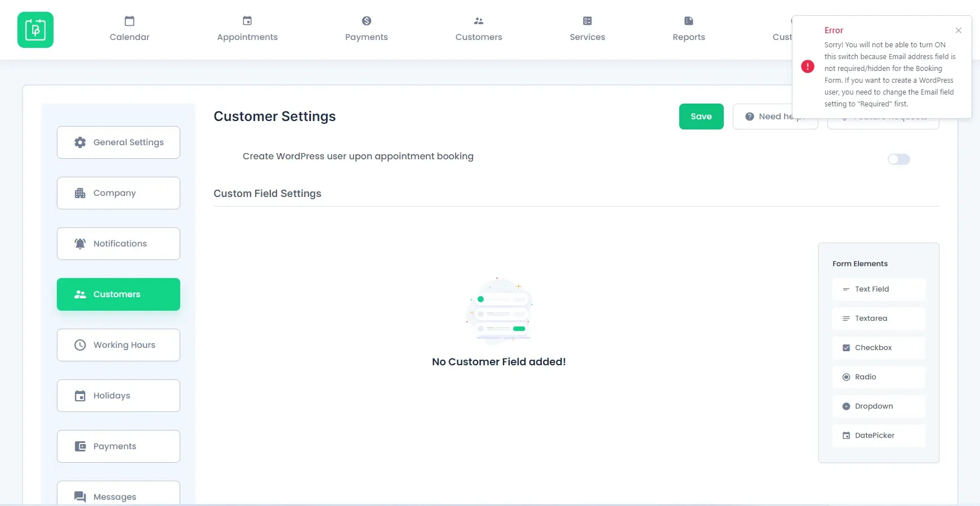Click the Messages chat icon in sidebar
The height and width of the screenshot is (506, 980).
click(80, 497)
